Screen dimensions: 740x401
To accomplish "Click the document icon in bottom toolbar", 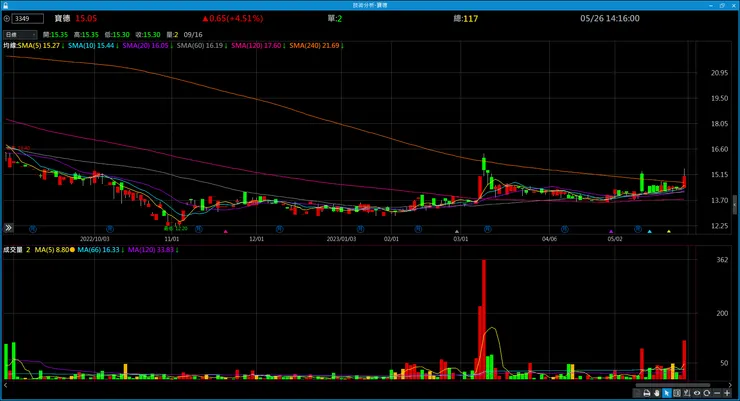I will [637, 393].
